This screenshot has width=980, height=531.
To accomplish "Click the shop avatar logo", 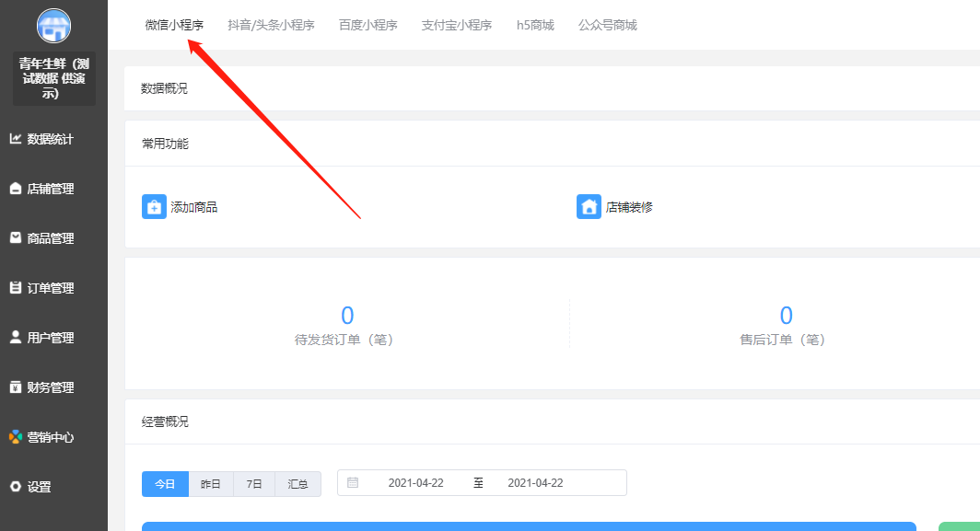I will (x=53, y=26).
